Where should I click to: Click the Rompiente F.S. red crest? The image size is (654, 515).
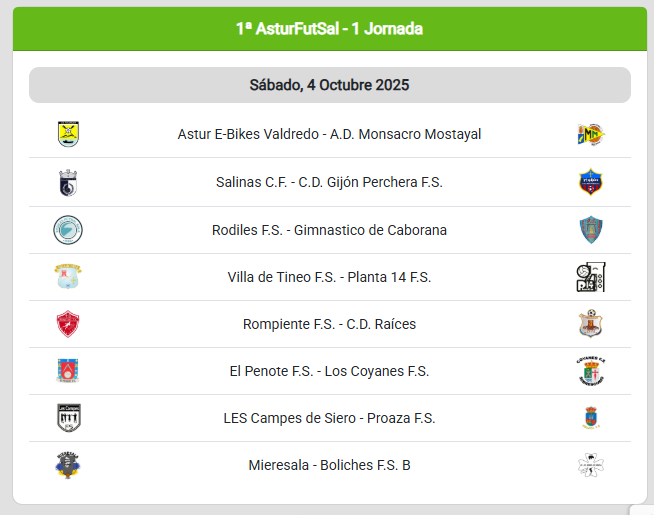tap(68, 324)
